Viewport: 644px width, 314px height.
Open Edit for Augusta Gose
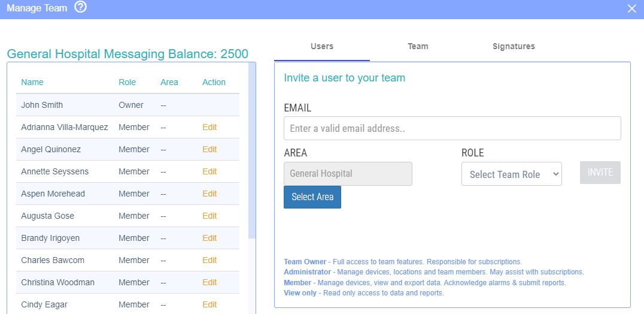pyautogui.click(x=209, y=216)
